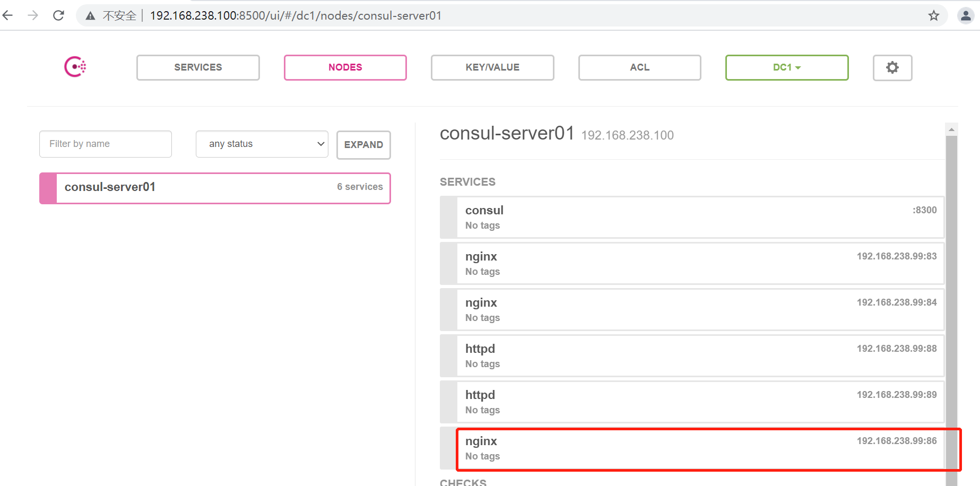980x486 pixels.
Task: Go to the ACL tab
Action: [640, 67]
